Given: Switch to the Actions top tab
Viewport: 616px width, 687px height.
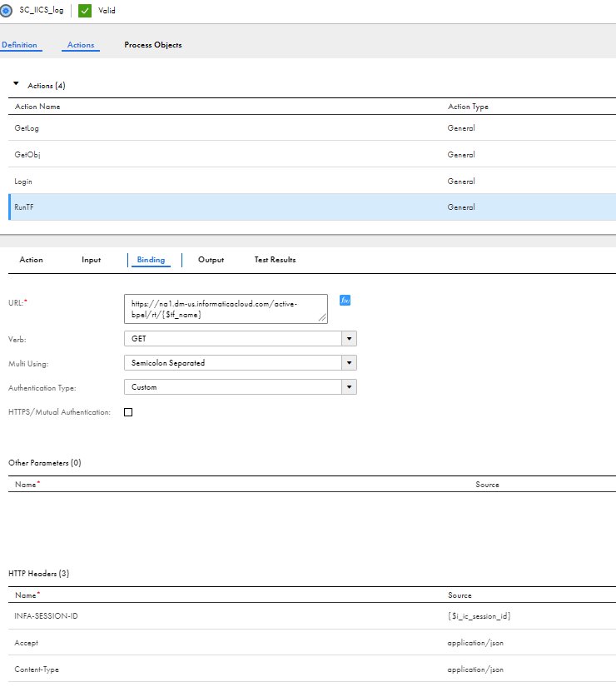Looking at the screenshot, I should pos(81,45).
